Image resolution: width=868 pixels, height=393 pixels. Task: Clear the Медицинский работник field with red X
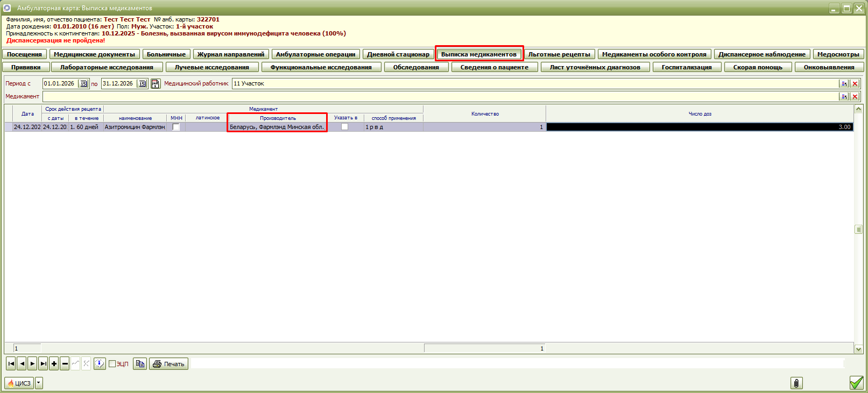click(x=855, y=83)
